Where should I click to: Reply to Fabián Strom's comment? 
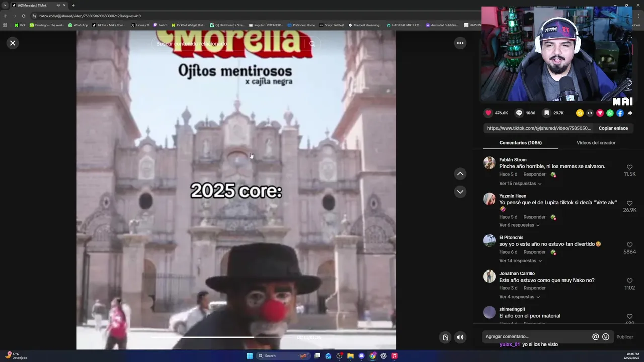click(534, 174)
